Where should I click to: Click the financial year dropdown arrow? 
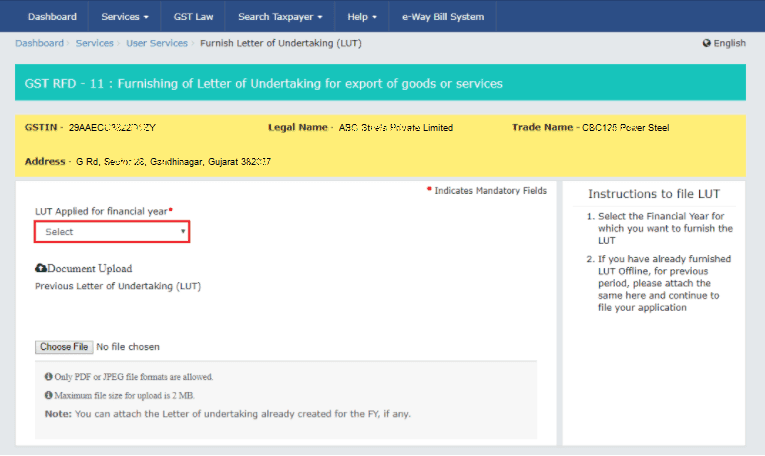coord(183,231)
